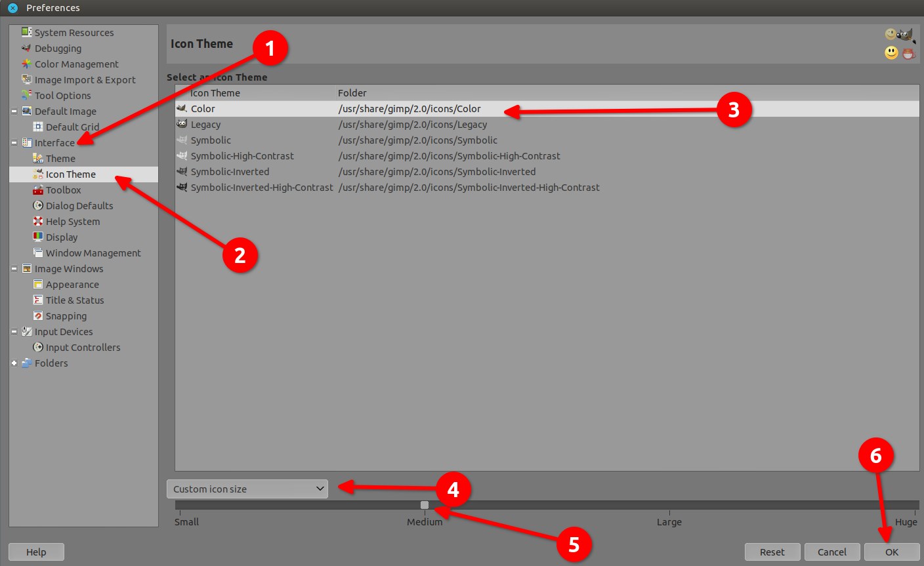Click the Symbolic-High-Contrast theme icon

[x=182, y=155]
